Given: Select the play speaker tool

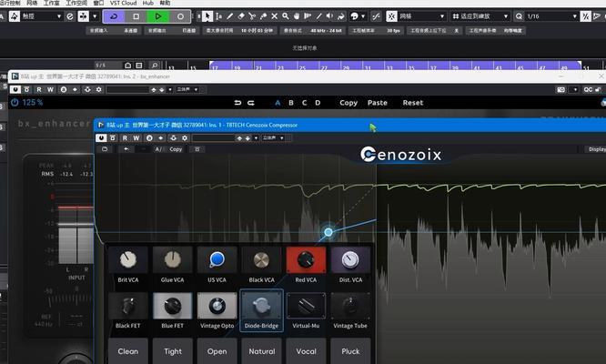Looking at the screenshot, I should (x=329, y=16).
